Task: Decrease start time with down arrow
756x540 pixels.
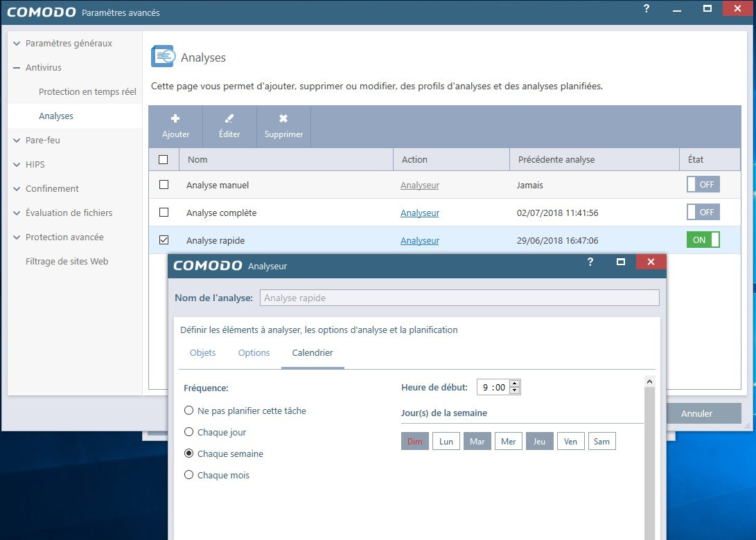Action: pyautogui.click(x=514, y=390)
